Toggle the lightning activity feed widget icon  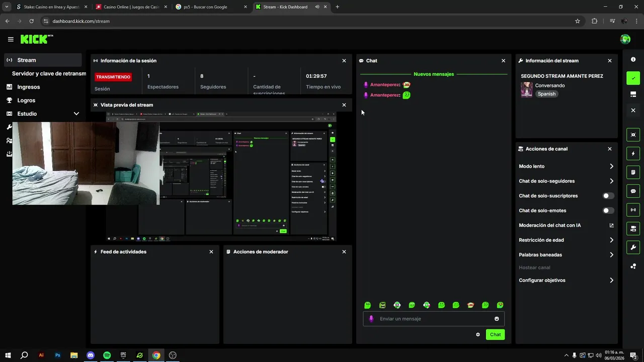[x=633, y=153]
